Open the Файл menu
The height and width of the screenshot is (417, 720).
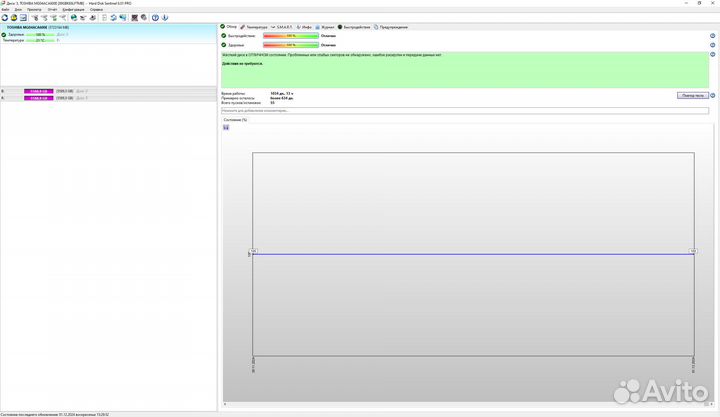(7, 9)
